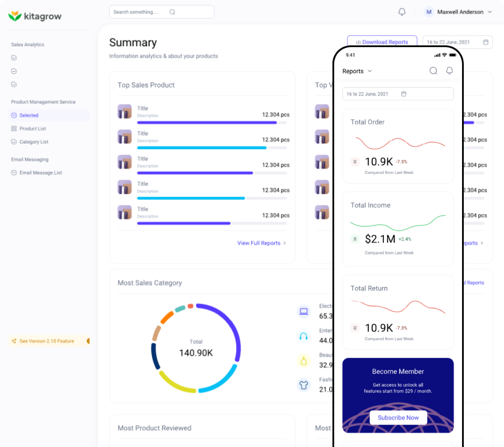The image size is (504, 447).
Task: Click the Subscribe Now button
Action: pos(398,418)
